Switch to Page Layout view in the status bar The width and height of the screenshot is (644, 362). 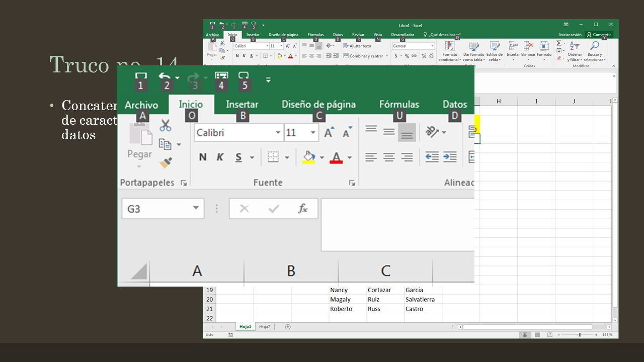(537, 334)
